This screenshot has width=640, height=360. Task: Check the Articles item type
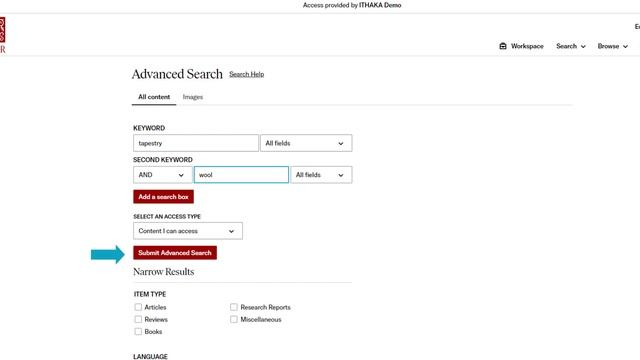[x=138, y=307]
